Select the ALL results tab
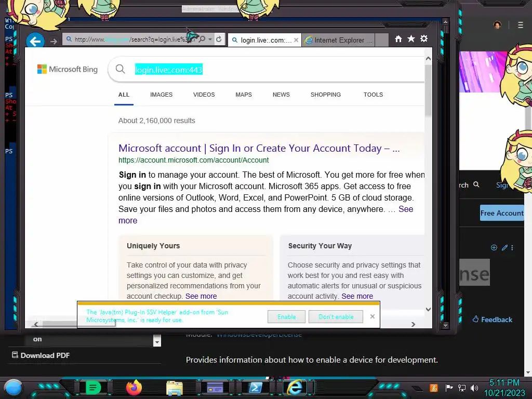 pyautogui.click(x=124, y=95)
